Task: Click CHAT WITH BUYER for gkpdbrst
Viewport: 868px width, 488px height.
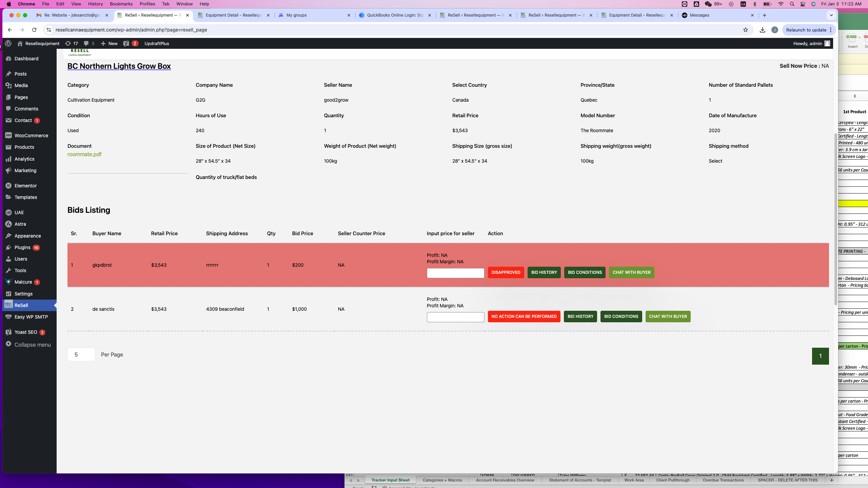Action: click(x=632, y=272)
